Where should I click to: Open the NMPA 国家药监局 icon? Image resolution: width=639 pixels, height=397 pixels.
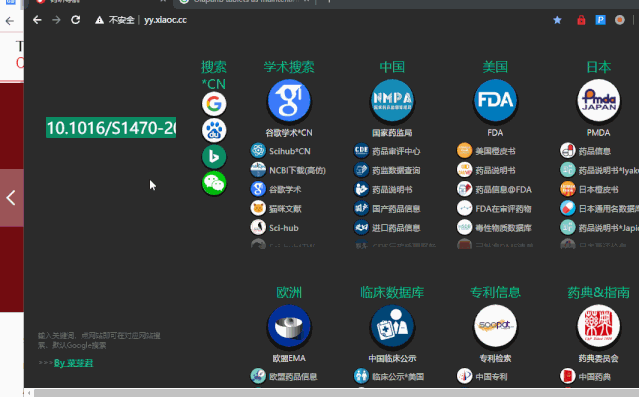click(x=392, y=101)
